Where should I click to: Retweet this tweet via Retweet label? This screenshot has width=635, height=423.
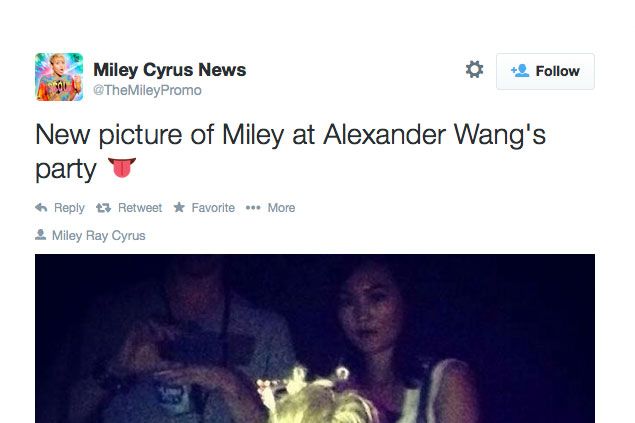[x=140, y=208]
